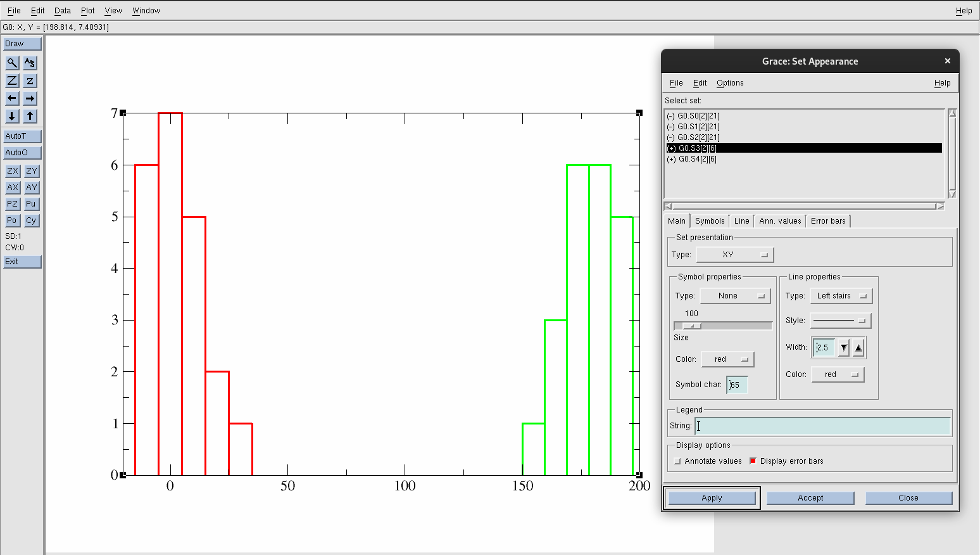Disable the Display error bars checkbox
Screen dimensions: 980x555
753,461
